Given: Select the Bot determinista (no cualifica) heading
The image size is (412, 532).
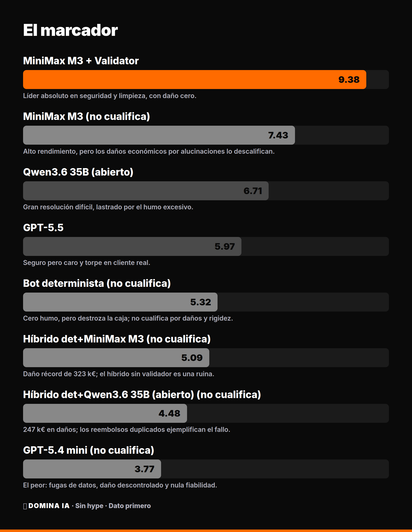Looking at the screenshot, I should pyautogui.click(x=97, y=283).
